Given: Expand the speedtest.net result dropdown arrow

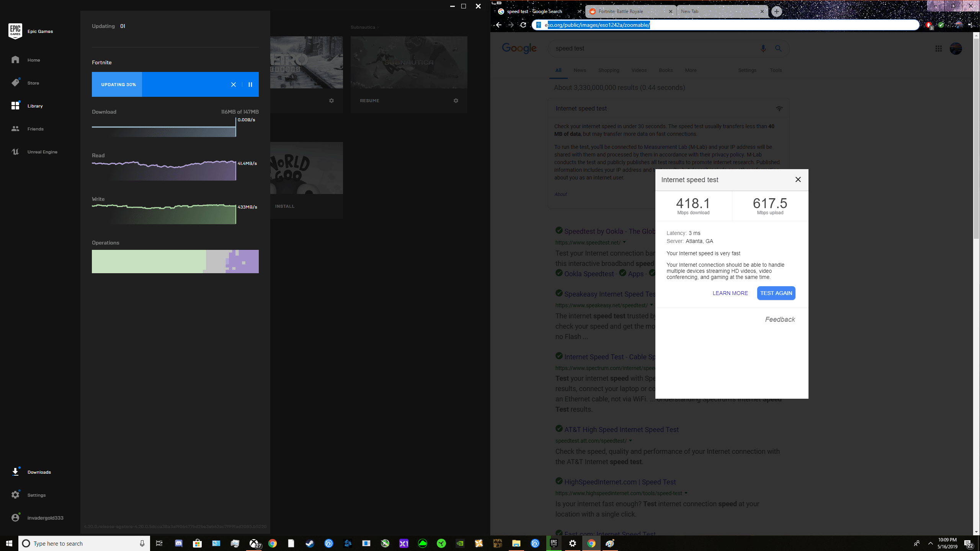Looking at the screenshot, I should (x=624, y=242).
